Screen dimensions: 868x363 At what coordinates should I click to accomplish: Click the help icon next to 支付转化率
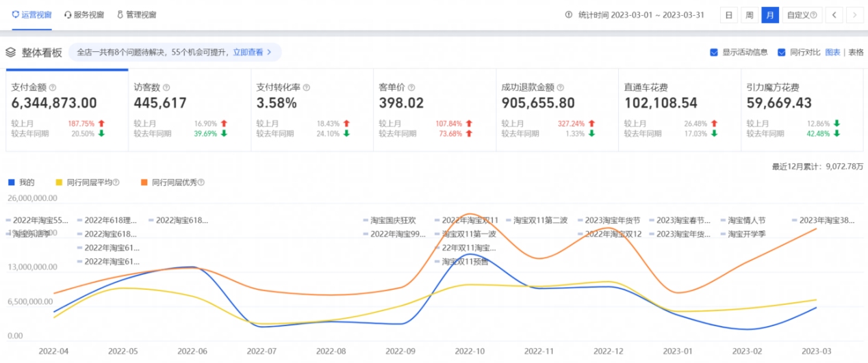(x=306, y=88)
